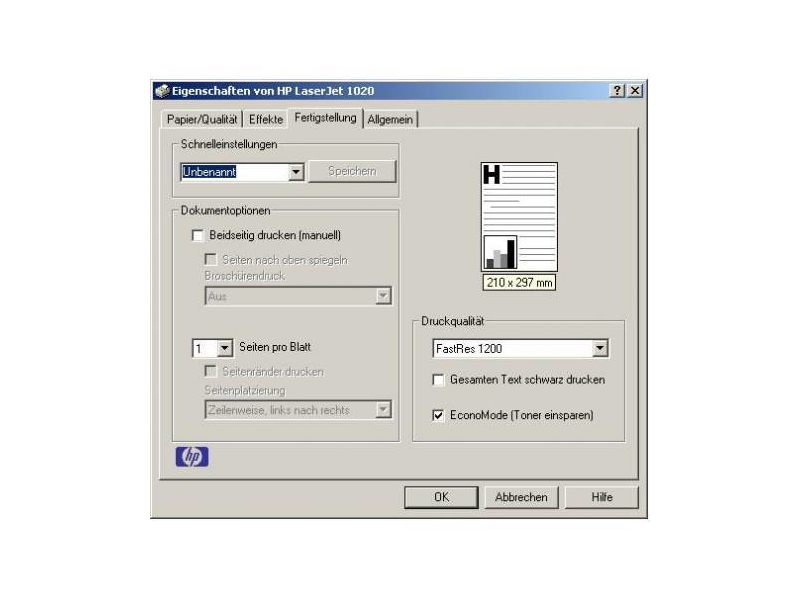Expand the Seiten pro Blatt dropdown

[224, 348]
